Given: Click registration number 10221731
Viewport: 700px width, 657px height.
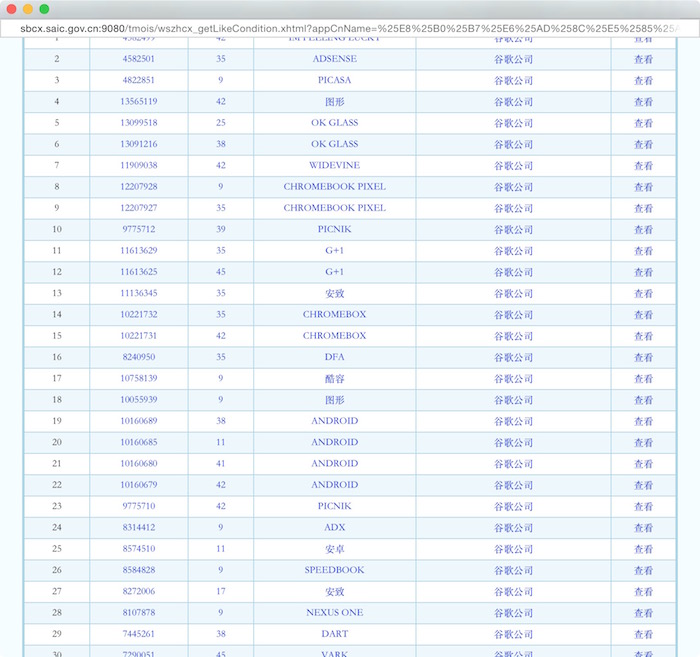Looking at the screenshot, I should 138,336.
